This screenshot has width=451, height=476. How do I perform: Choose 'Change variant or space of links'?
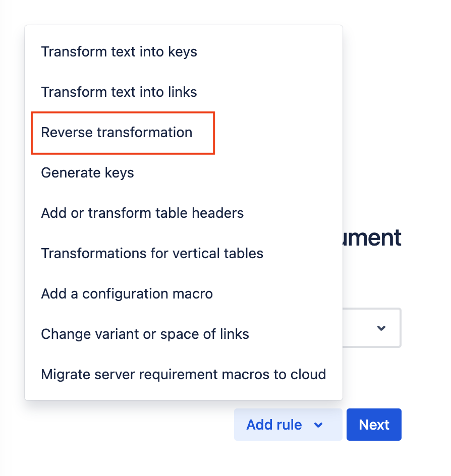(x=145, y=334)
